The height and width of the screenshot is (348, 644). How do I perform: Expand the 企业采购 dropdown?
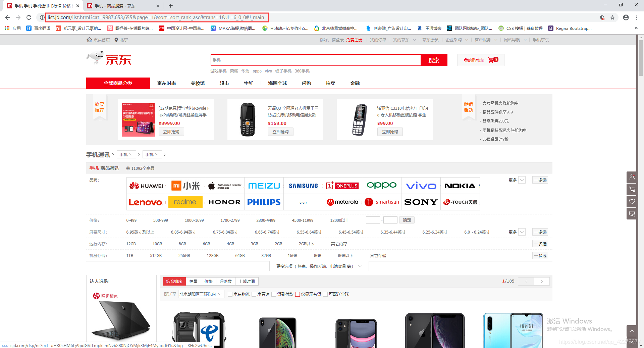pyautogui.click(x=457, y=40)
